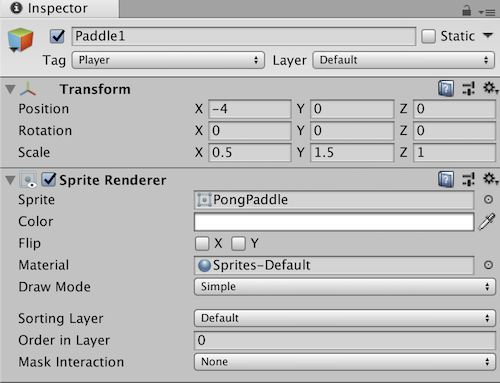Open the Sprite Renderer gear menu
This screenshot has height=383, width=500.
tap(490, 179)
